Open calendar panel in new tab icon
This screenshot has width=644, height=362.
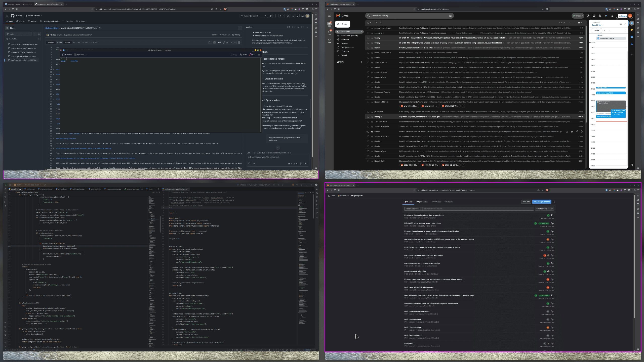click(621, 24)
